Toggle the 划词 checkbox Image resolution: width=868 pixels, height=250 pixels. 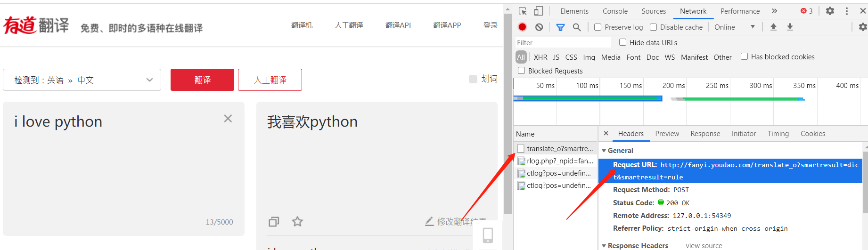click(x=473, y=79)
